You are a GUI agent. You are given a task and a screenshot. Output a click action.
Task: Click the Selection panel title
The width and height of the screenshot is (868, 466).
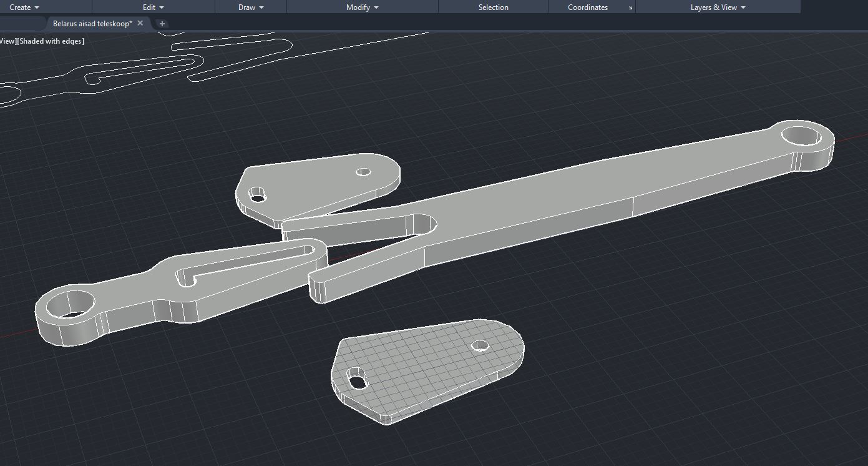coord(493,7)
